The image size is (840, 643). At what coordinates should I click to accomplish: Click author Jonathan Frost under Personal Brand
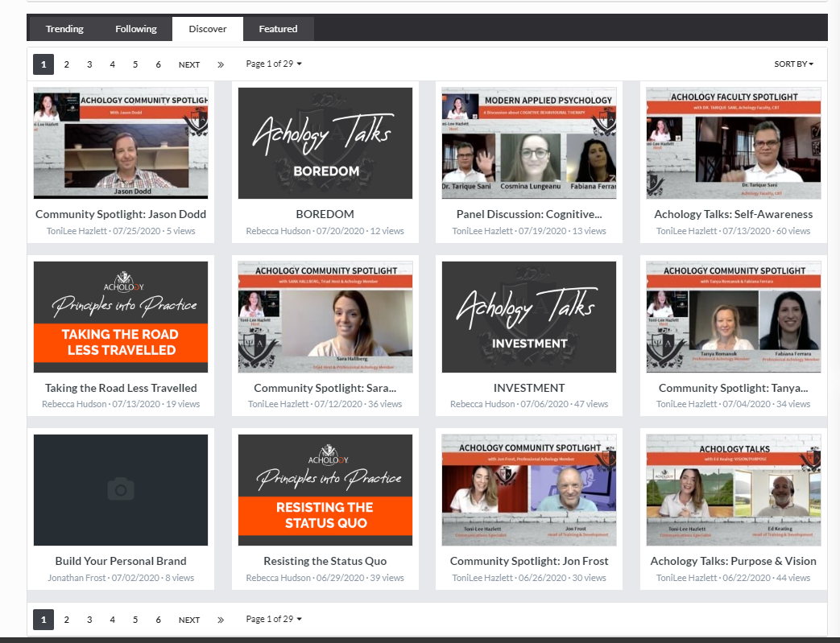click(76, 578)
